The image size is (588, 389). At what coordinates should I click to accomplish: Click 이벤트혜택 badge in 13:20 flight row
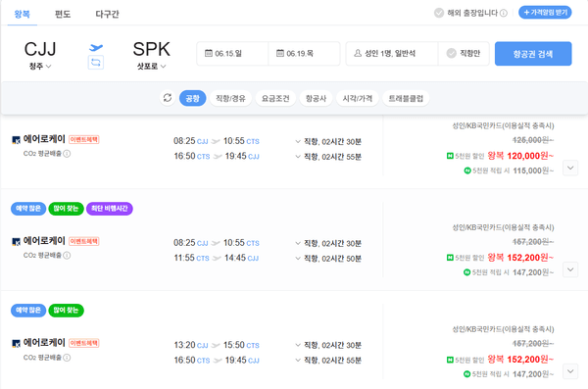84,343
